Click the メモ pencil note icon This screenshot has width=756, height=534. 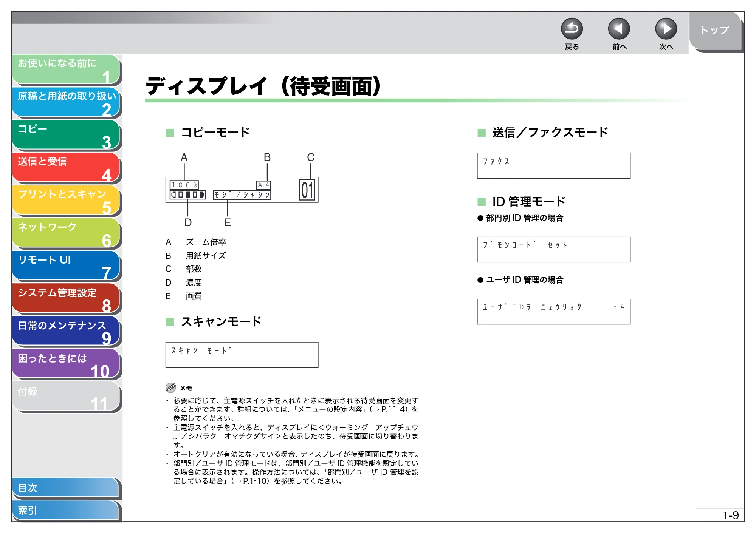[171, 387]
